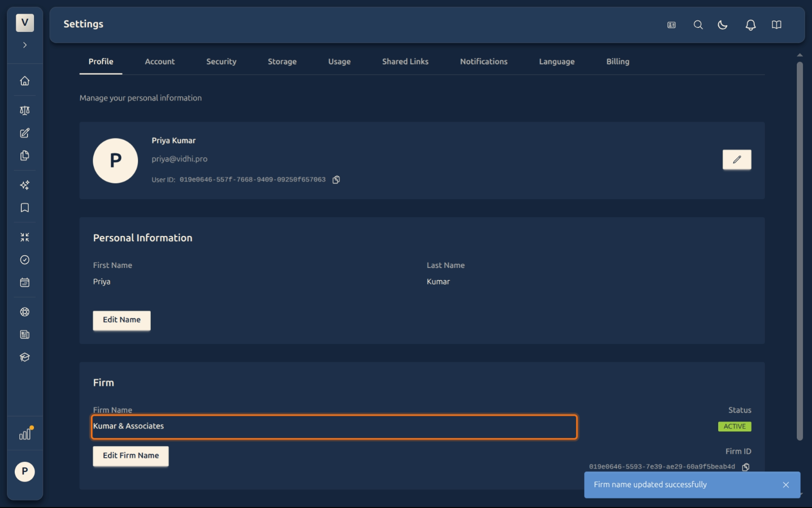Click the Edit Firm Name button

(x=130, y=456)
